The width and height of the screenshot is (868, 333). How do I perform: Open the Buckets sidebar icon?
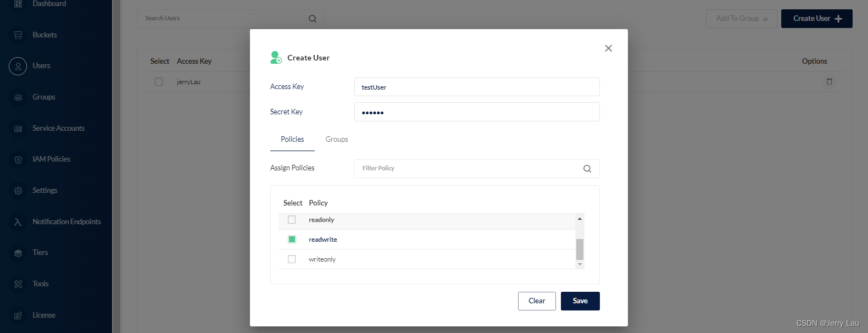pos(18,35)
